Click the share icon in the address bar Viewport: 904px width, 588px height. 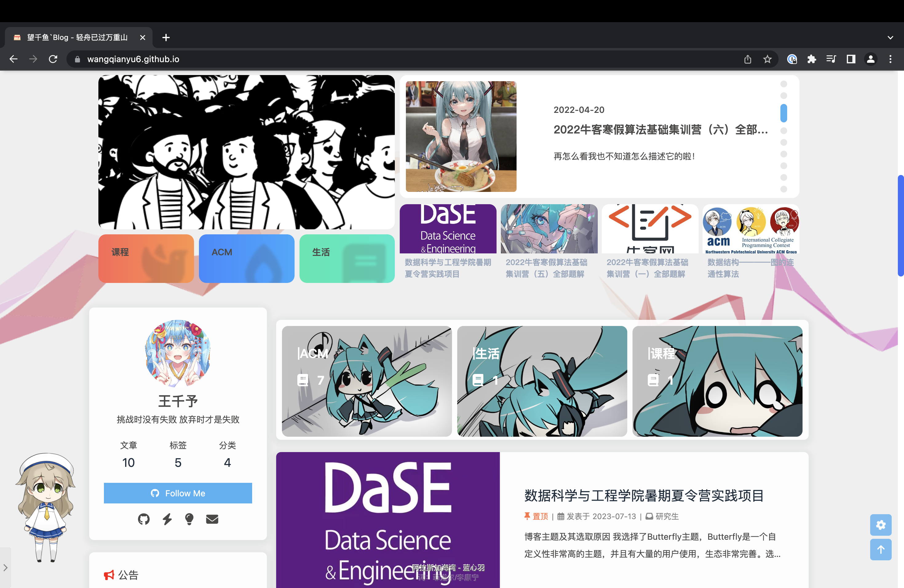click(x=747, y=59)
